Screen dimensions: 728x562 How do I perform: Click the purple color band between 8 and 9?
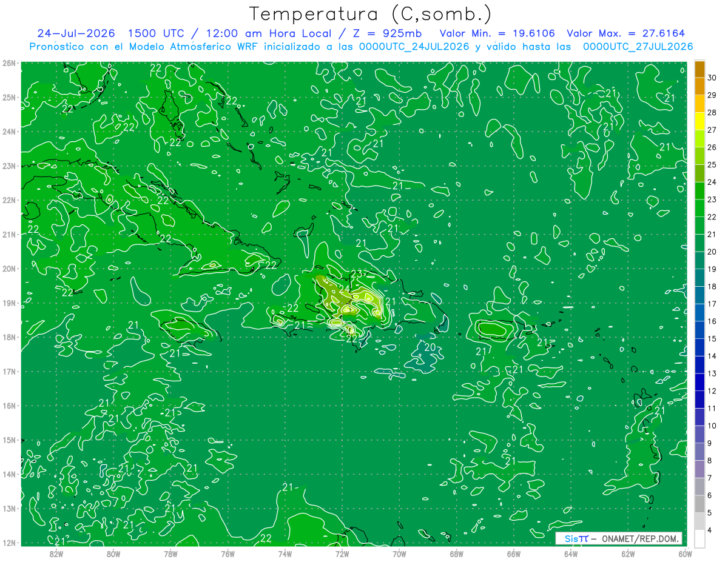pyautogui.click(x=699, y=452)
